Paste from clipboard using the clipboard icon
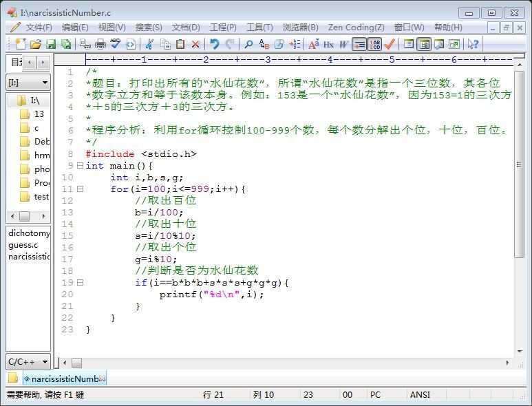This screenshot has height=406, width=532. (x=180, y=44)
